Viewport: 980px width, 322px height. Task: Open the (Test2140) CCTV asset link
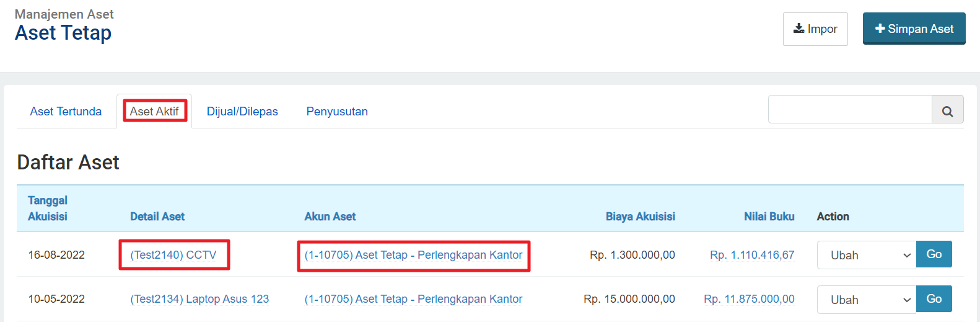(x=173, y=255)
